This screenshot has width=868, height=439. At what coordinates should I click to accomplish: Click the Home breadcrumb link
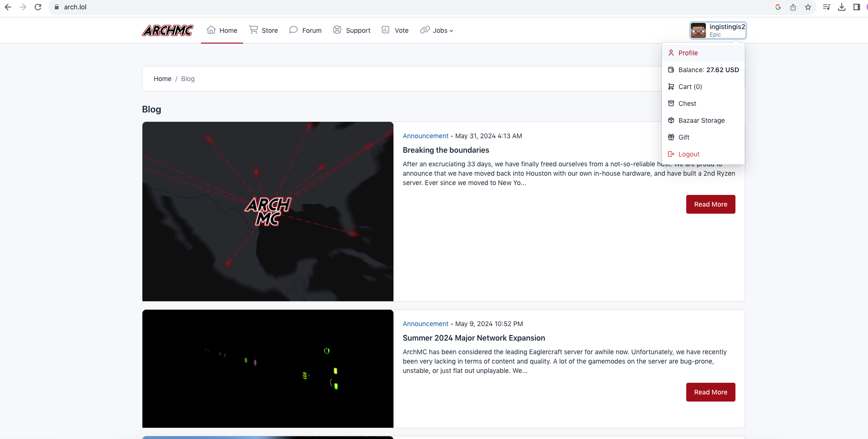pyautogui.click(x=163, y=79)
